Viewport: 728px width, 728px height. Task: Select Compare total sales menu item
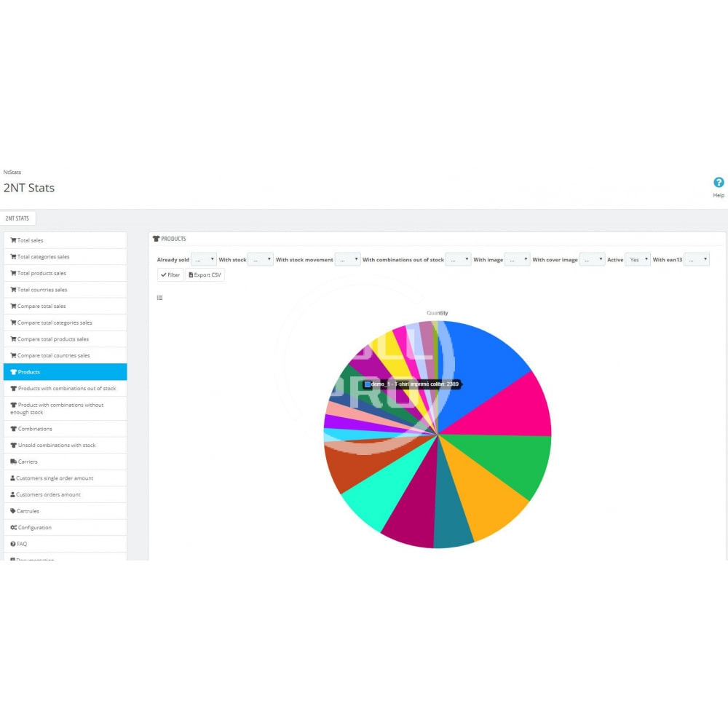click(x=41, y=306)
